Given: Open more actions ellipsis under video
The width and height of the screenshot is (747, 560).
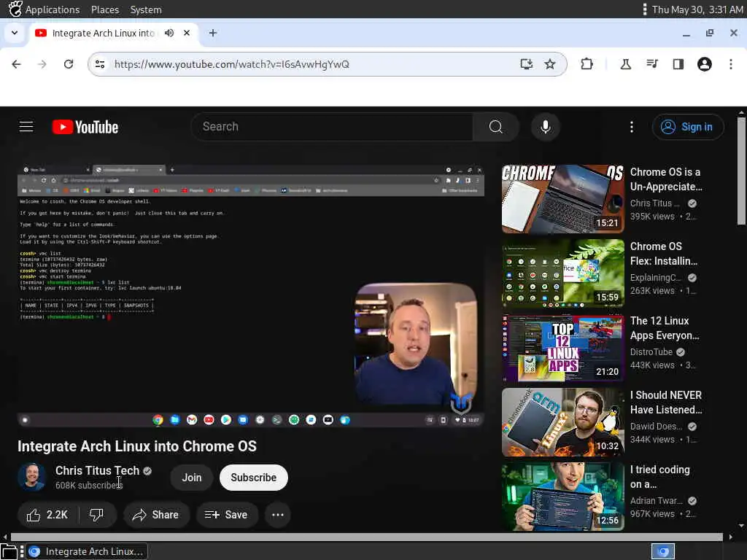Looking at the screenshot, I should [278, 515].
